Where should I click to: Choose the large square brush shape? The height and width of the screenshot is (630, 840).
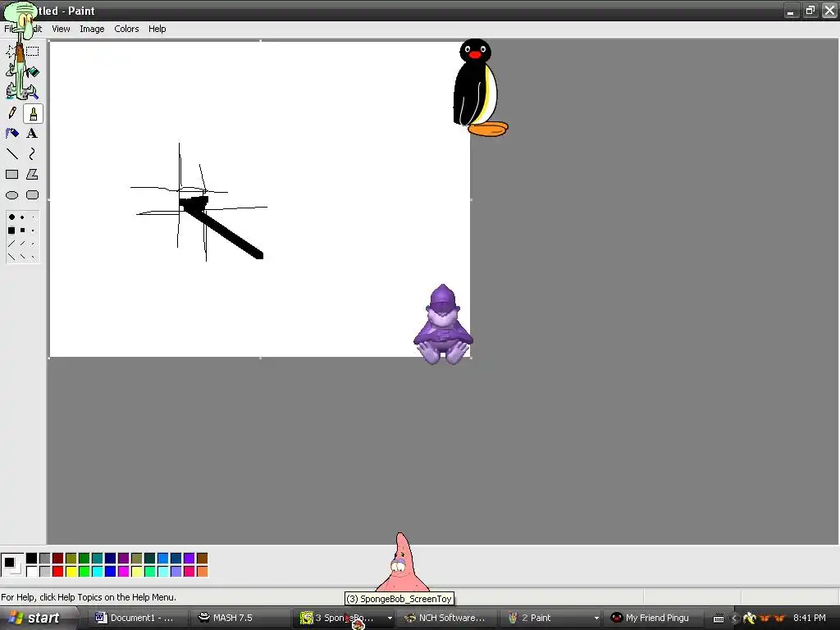(x=11, y=231)
